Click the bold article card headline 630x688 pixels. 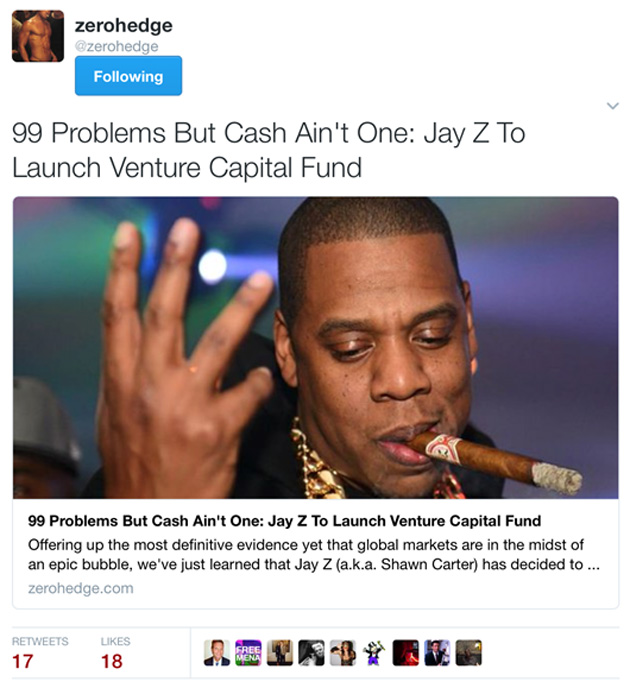(284, 521)
